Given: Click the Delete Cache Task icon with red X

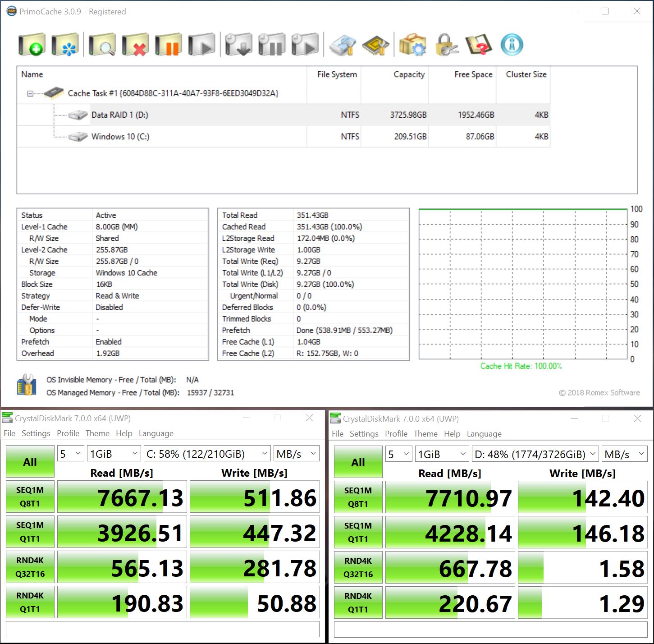Looking at the screenshot, I should pyautogui.click(x=135, y=45).
